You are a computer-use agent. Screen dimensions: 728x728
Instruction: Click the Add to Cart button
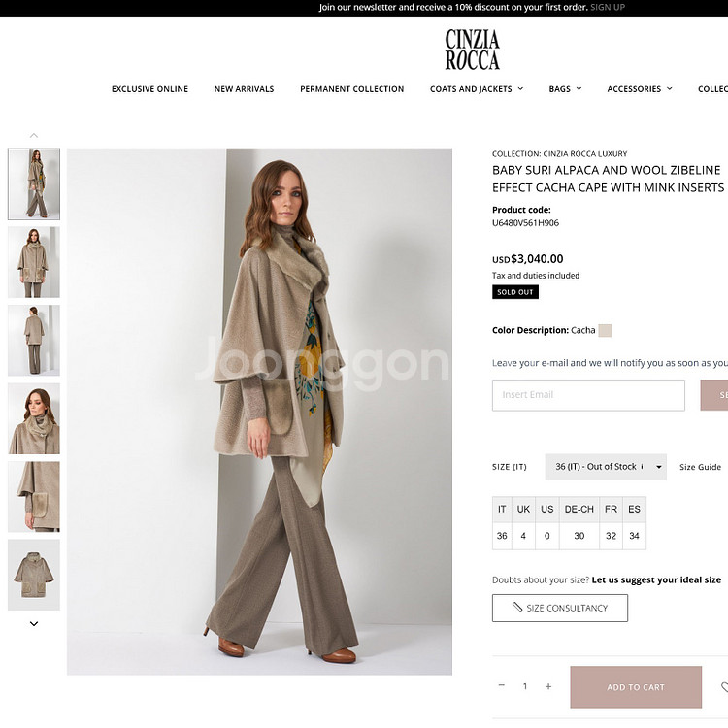point(636,686)
